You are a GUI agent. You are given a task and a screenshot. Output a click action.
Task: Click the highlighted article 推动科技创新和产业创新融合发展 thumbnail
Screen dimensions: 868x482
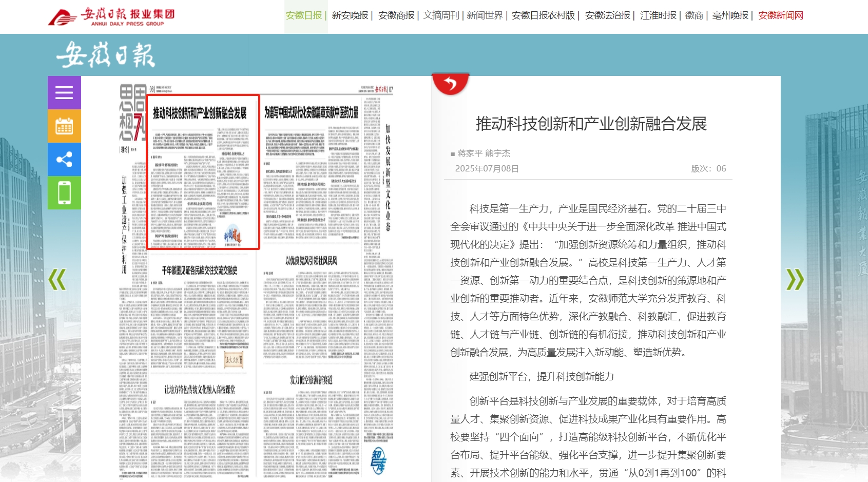(203, 172)
